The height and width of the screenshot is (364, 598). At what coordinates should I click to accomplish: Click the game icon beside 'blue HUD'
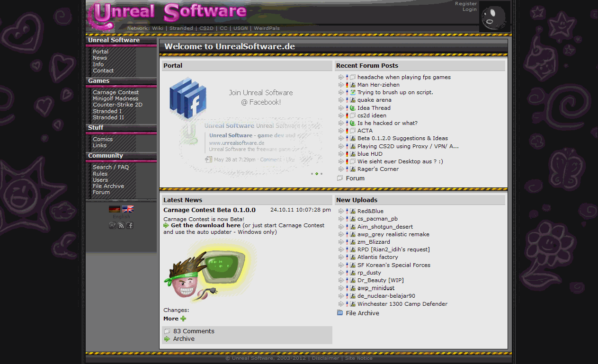353,154
